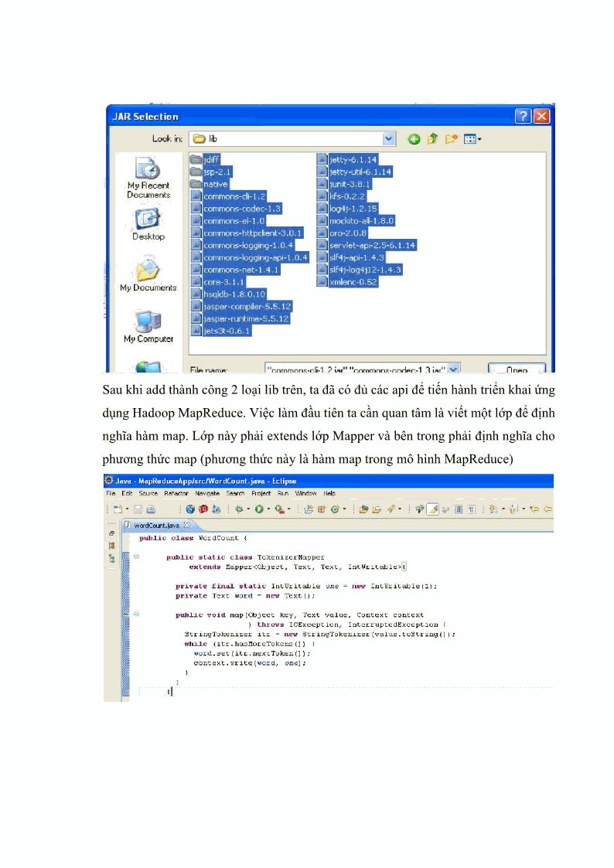The image size is (614, 868).
Task: Click the Eclipse Run green play icon
Action: [259, 509]
